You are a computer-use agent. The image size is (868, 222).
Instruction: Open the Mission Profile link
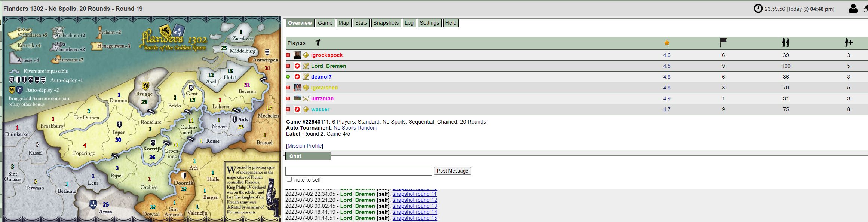(304, 146)
